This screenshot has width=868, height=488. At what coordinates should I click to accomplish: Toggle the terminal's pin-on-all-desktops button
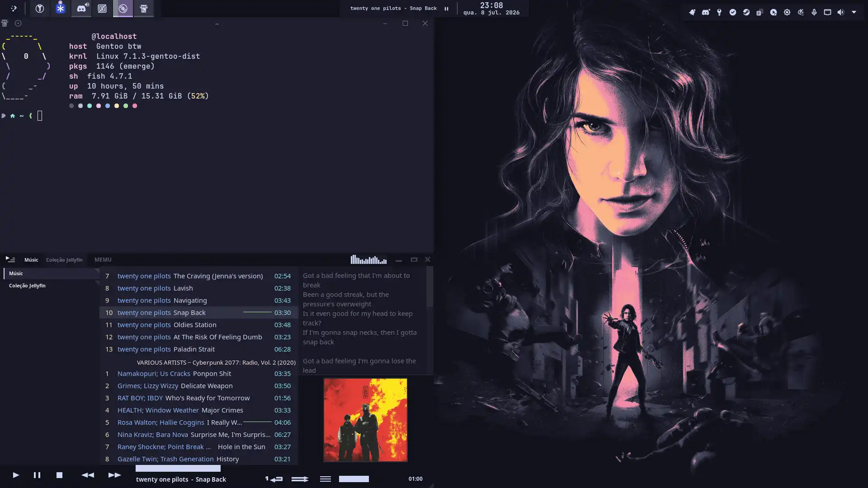(x=18, y=23)
